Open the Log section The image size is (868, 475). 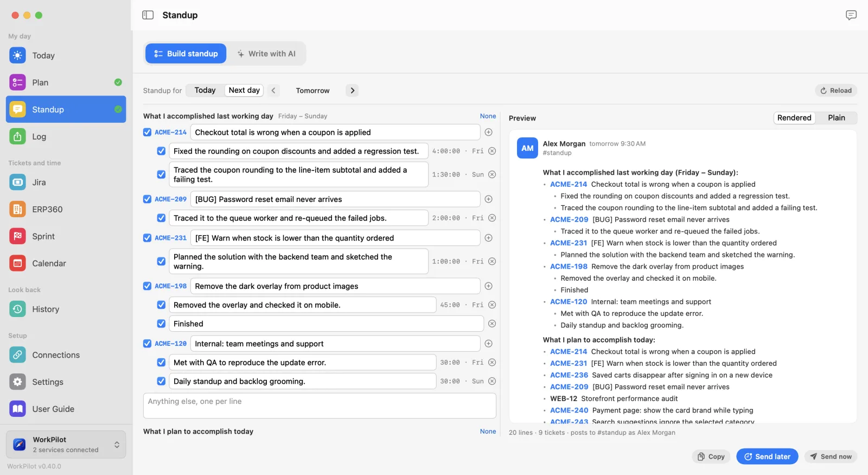pos(66,137)
